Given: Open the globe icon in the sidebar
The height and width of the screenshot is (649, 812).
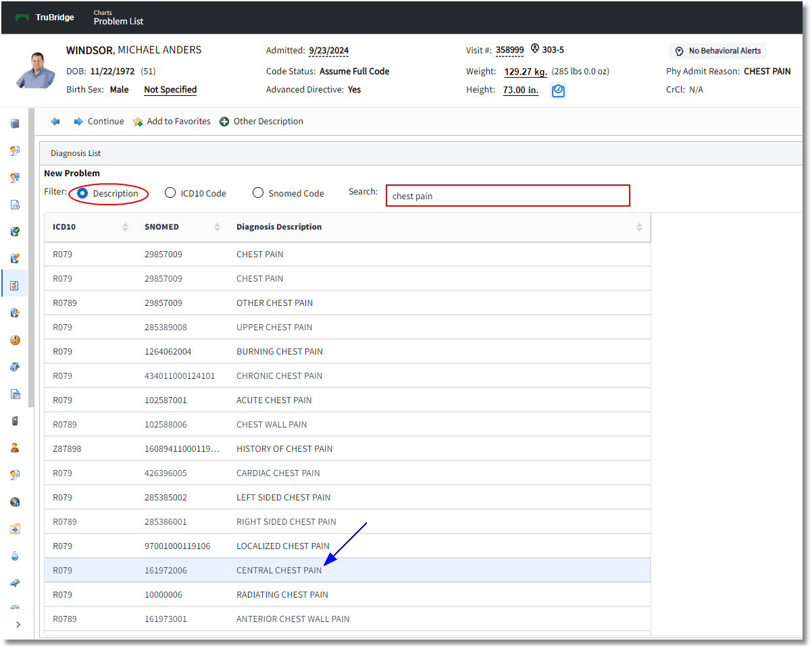Looking at the screenshot, I should pos(15,502).
